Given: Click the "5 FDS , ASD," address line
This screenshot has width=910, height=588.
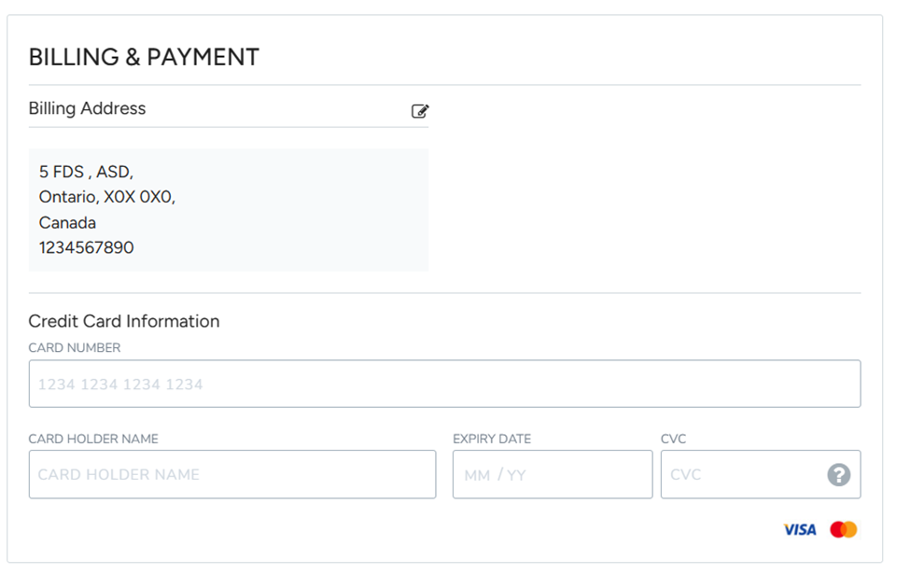Looking at the screenshot, I should pyautogui.click(x=86, y=172).
